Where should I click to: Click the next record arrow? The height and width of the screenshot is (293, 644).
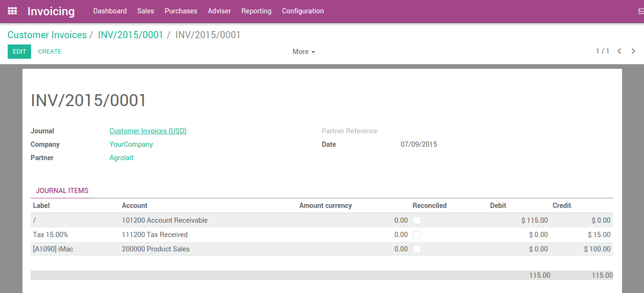tap(633, 51)
